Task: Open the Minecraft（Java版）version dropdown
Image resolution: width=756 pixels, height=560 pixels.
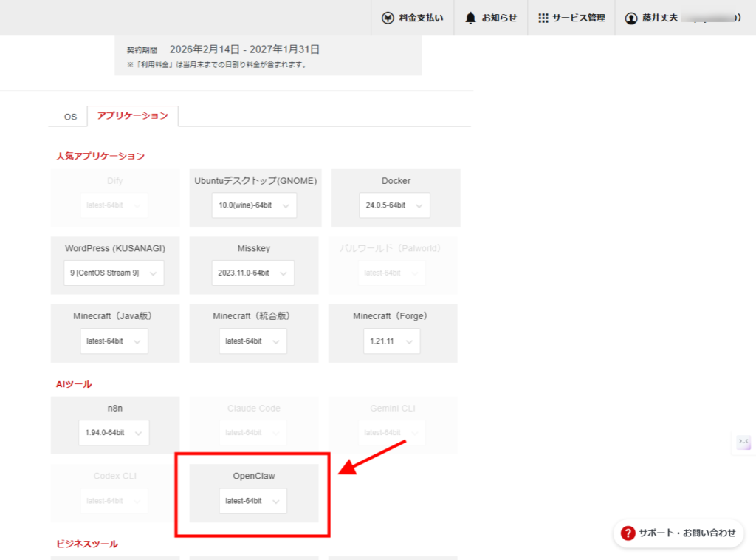Action: [113, 341]
